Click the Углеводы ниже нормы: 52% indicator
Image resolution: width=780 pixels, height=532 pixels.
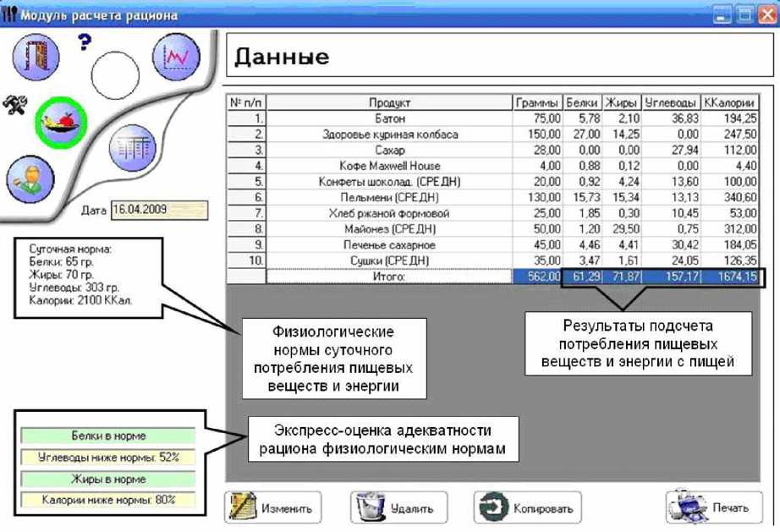108,458
